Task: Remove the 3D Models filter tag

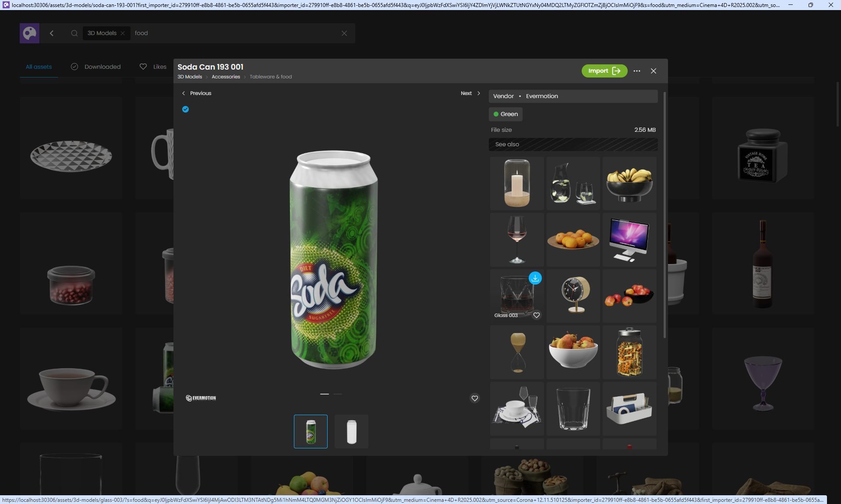Action: [123, 33]
